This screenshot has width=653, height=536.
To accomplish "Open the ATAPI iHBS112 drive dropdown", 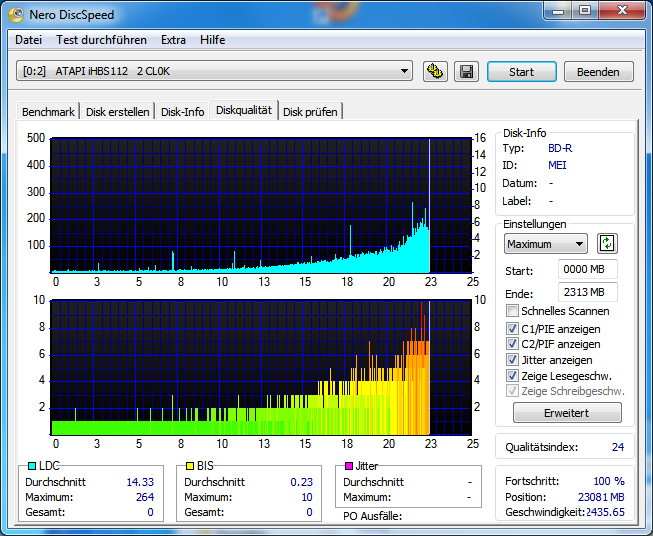I will 214,71.
